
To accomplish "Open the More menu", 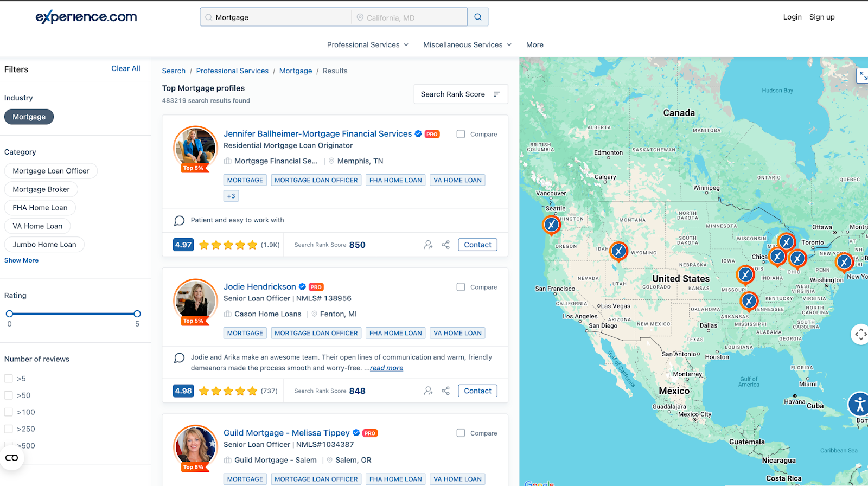I will click(x=535, y=45).
